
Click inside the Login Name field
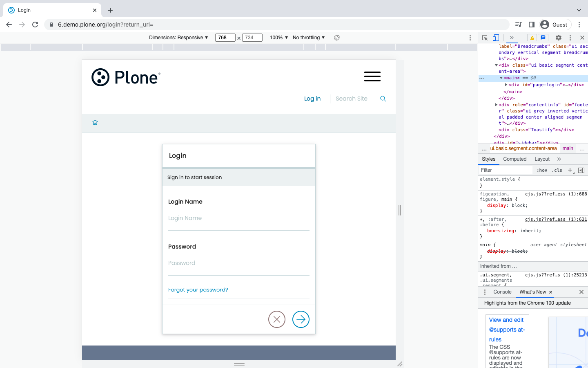pyautogui.click(x=238, y=218)
